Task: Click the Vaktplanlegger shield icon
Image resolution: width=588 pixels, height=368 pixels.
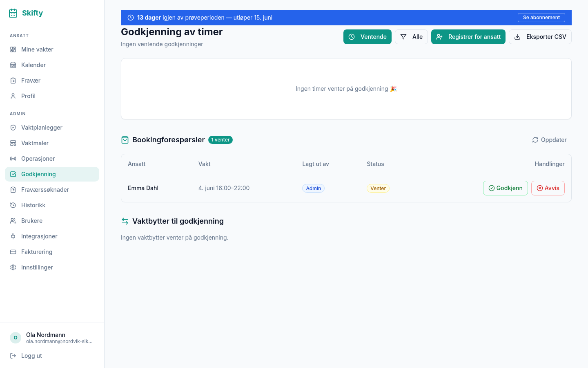Action: [x=13, y=128]
